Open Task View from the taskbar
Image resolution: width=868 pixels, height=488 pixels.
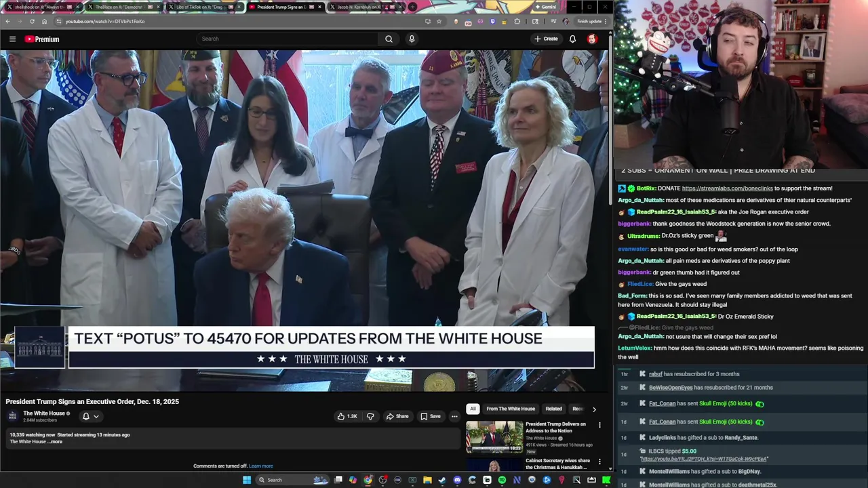pyautogui.click(x=338, y=480)
